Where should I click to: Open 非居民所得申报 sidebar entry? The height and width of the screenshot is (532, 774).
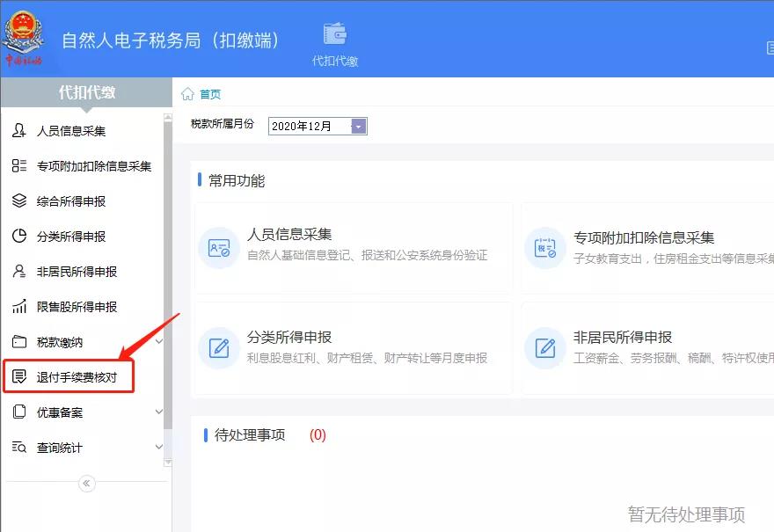tap(19, 271)
